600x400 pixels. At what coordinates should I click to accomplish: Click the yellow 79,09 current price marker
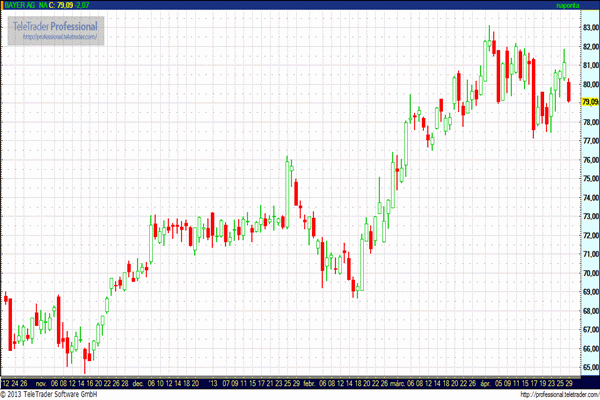[x=587, y=102]
